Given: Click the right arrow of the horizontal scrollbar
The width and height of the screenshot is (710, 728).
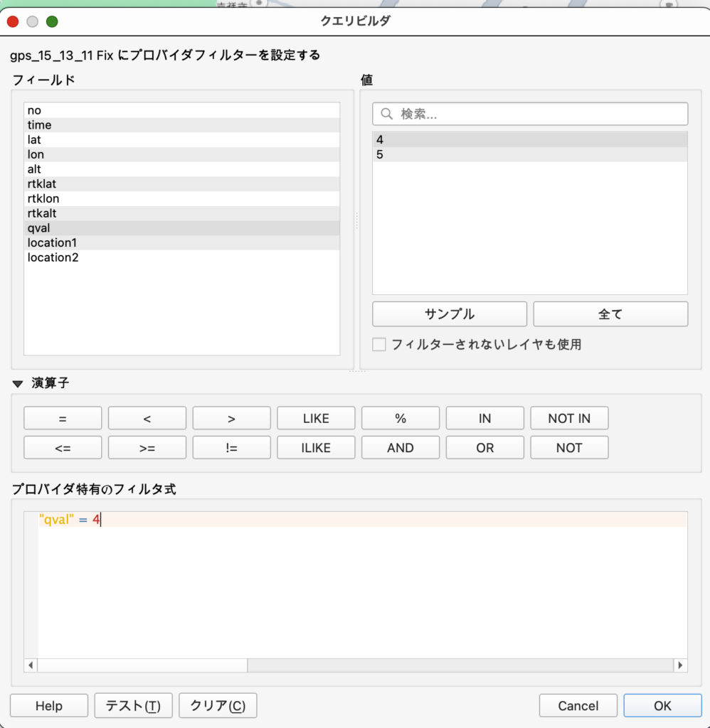Looking at the screenshot, I should coord(680,665).
